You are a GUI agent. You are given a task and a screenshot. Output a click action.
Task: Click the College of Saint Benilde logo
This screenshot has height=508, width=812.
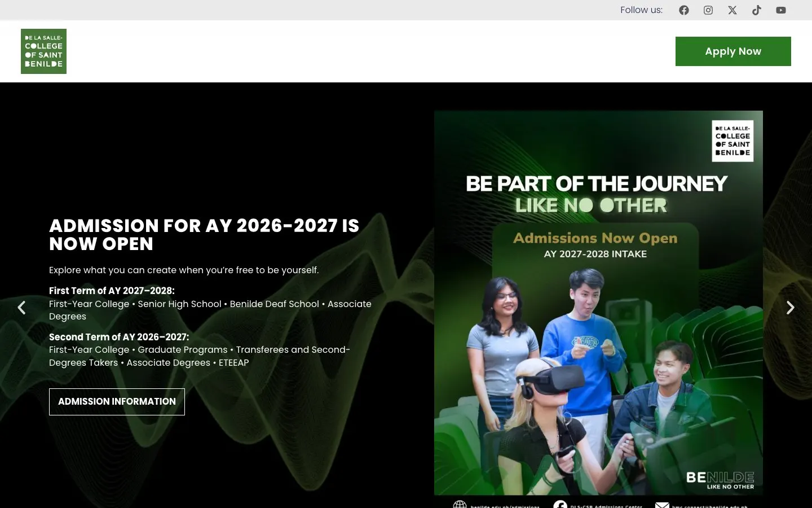(x=43, y=51)
